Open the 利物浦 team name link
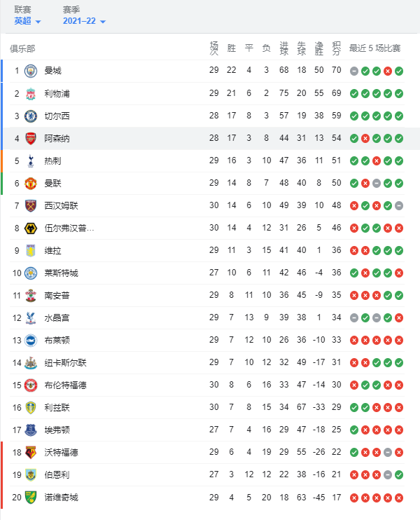The width and height of the screenshot is (420, 520). (57, 94)
